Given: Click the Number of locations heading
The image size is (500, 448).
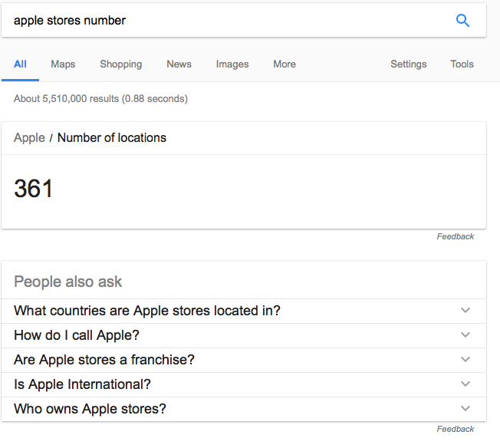Looking at the screenshot, I should (x=112, y=138).
